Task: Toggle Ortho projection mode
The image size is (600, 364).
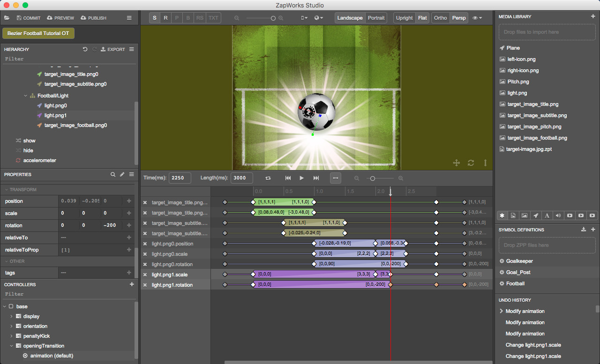Action: pos(440,17)
